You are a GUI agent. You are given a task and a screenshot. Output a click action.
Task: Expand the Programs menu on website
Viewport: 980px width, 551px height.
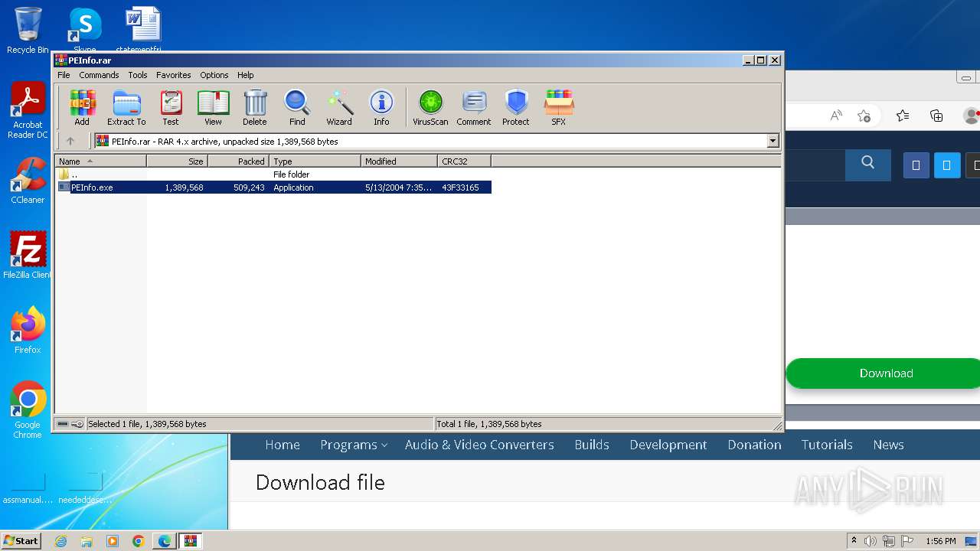[x=353, y=445]
